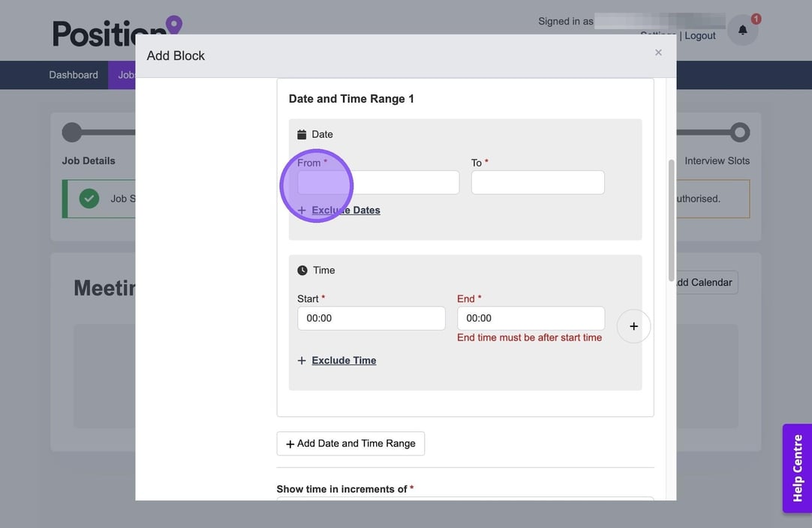Click the green checkmark status icon

coord(89,199)
